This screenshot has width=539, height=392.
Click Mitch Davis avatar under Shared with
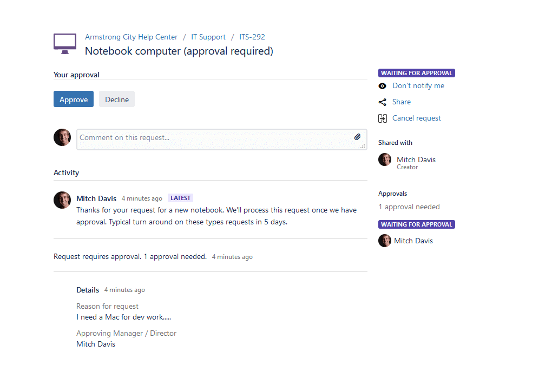point(385,160)
